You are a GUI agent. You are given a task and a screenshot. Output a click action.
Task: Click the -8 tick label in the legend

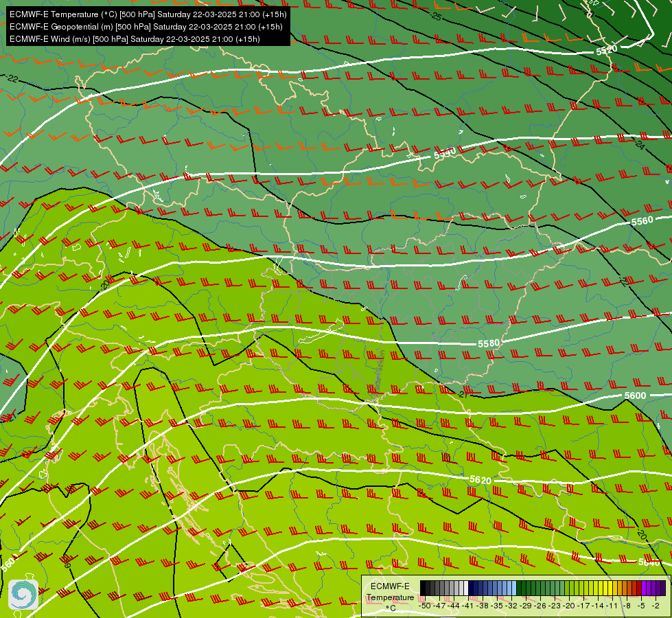[x=627, y=606]
